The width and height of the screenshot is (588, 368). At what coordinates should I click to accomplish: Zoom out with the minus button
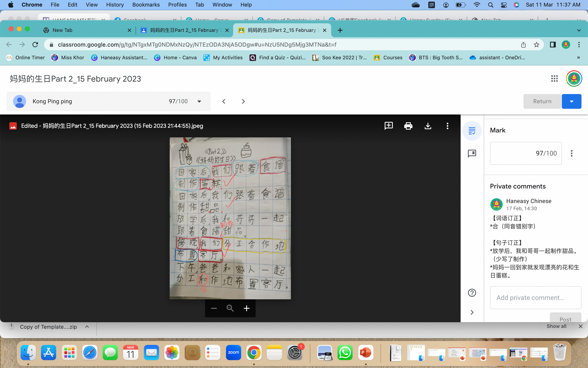(214, 308)
